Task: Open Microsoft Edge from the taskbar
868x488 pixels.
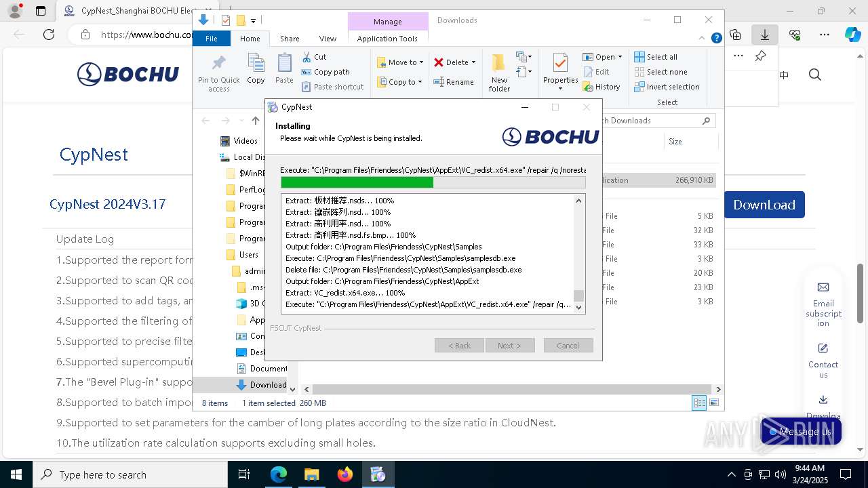Action: tap(279, 474)
